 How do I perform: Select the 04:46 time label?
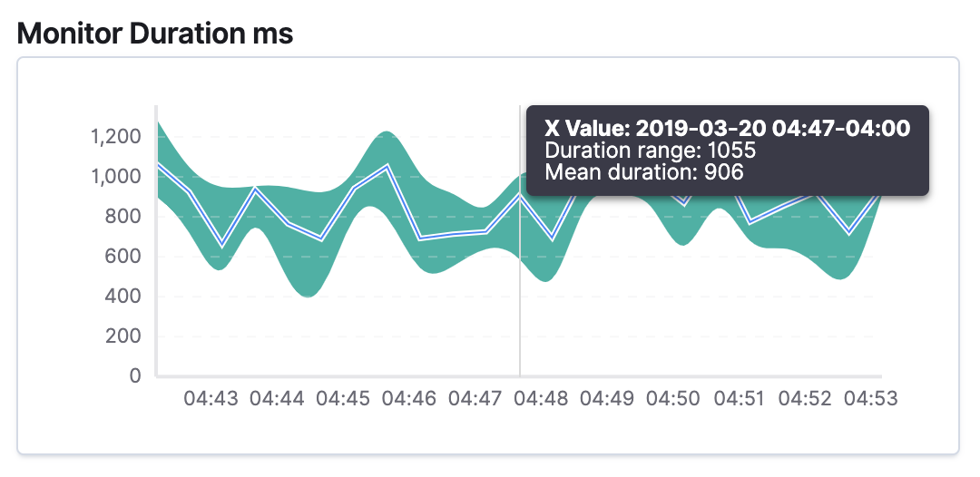point(409,399)
